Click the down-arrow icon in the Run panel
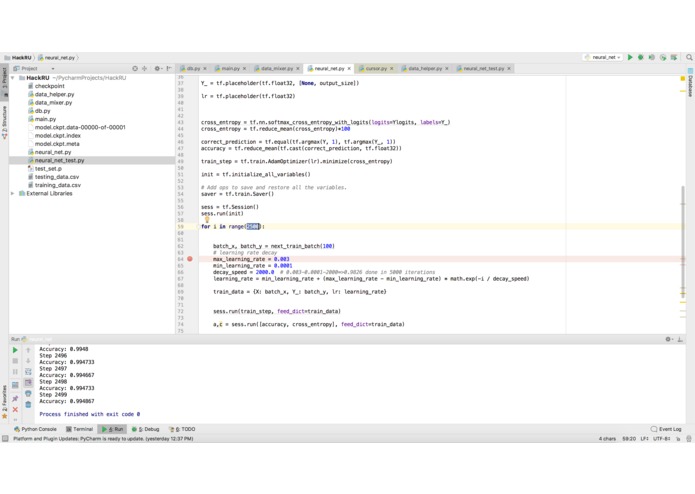The image size is (695, 494). (x=28, y=361)
